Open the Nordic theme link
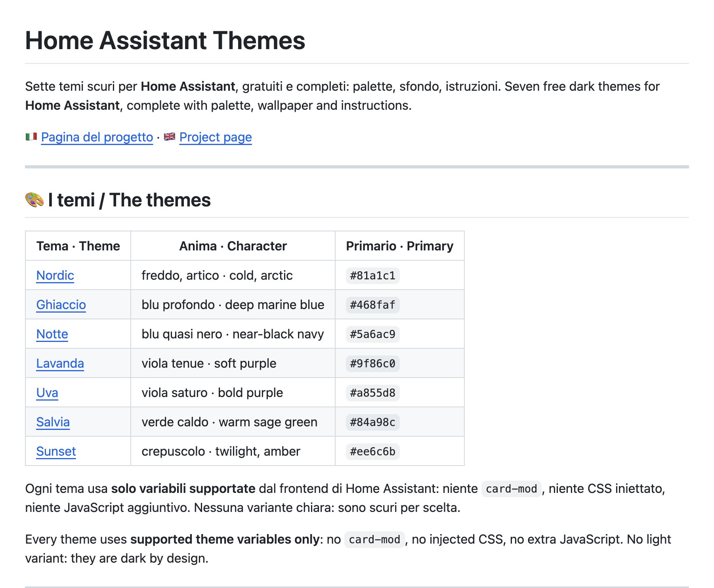Image resolution: width=714 pixels, height=588 pixels. pyautogui.click(x=55, y=275)
